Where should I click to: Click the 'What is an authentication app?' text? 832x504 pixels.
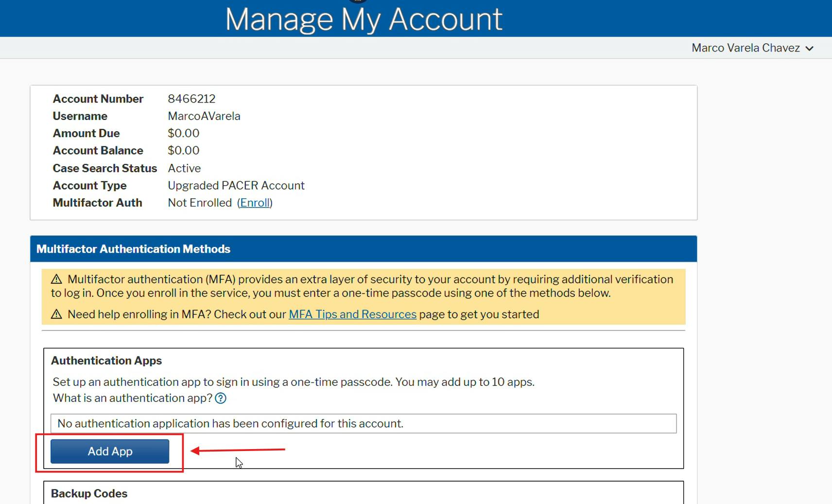point(133,399)
